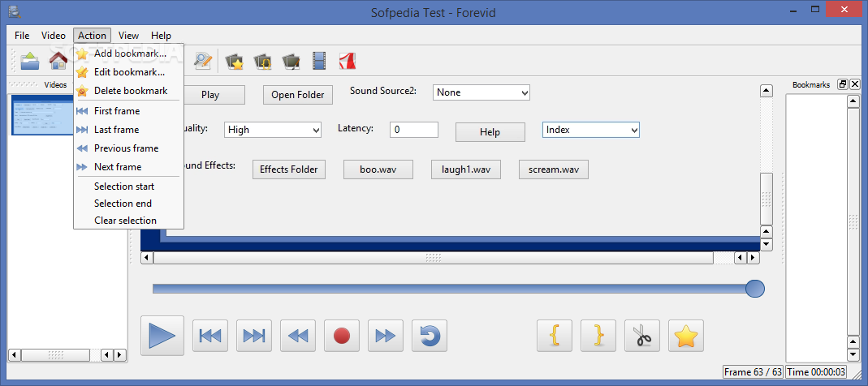Image resolution: width=868 pixels, height=386 pixels.
Task: Expand the Sound Source2 None dropdown
Action: coord(481,93)
